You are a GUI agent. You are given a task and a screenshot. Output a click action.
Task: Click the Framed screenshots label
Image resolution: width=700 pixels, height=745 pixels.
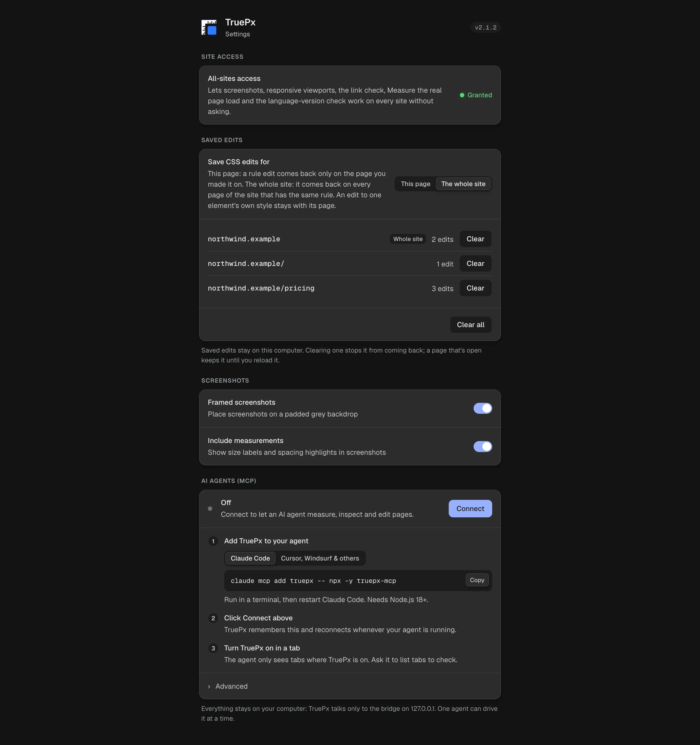point(241,403)
